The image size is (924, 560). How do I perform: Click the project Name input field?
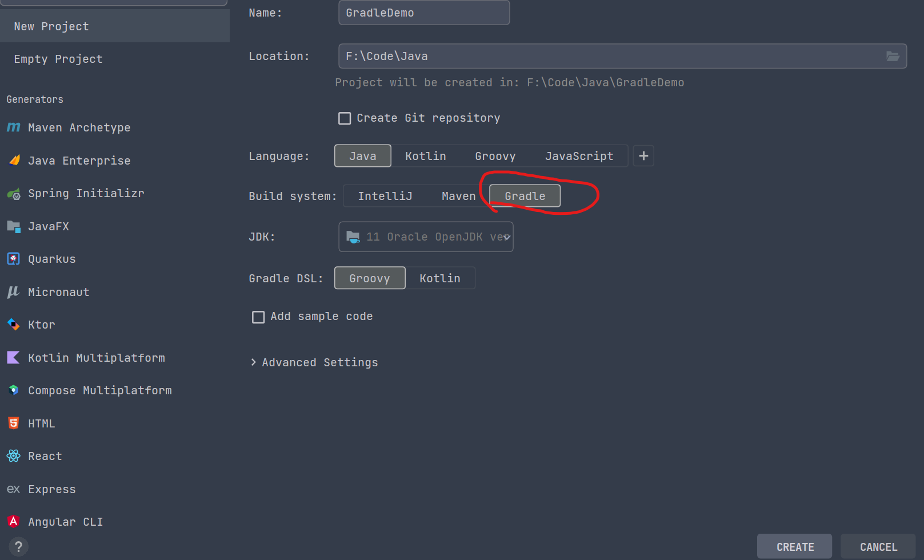tap(424, 13)
